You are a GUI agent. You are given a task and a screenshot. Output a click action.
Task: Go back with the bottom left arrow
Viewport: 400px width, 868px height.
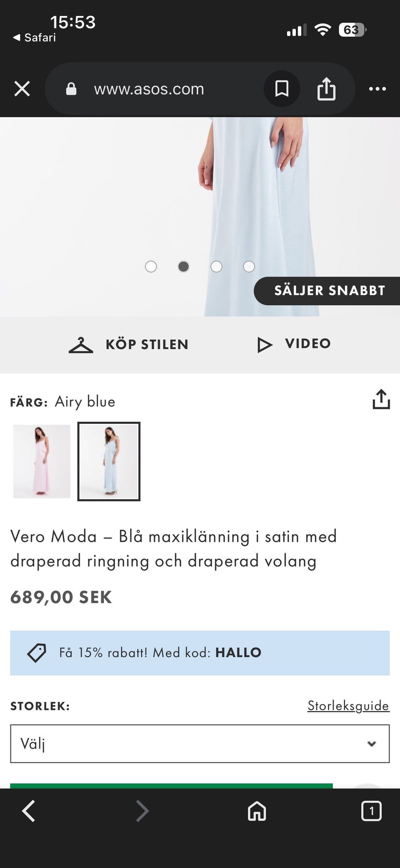pyautogui.click(x=28, y=811)
